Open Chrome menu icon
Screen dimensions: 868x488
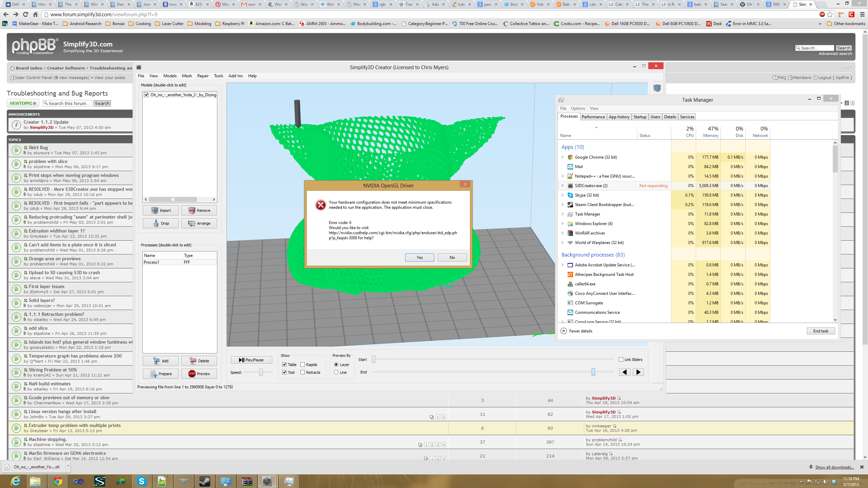(x=862, y=15)
